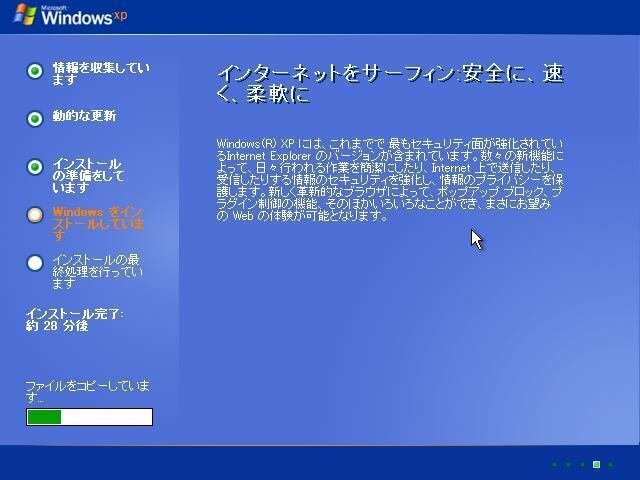This screenshot has width=640, height=480.
Task: Click the highlighted square slide indicator at bottom right
Action: [596, 464]
